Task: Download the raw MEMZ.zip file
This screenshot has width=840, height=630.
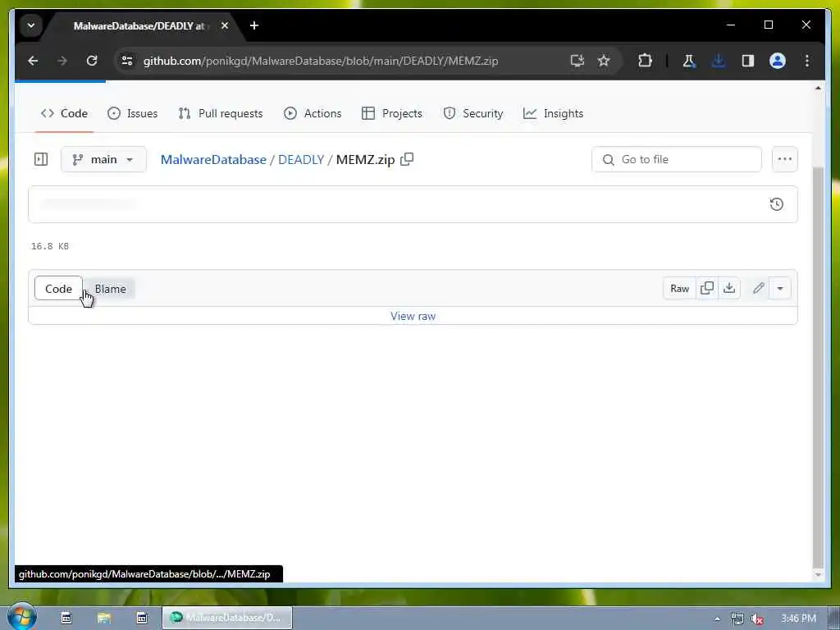Action: 729,288
